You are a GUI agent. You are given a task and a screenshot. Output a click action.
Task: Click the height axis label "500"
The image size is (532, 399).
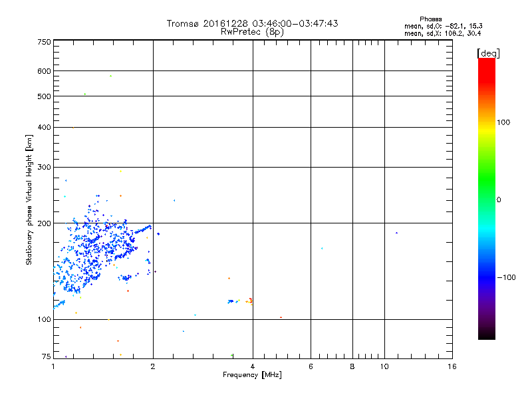tap(44, 96)
